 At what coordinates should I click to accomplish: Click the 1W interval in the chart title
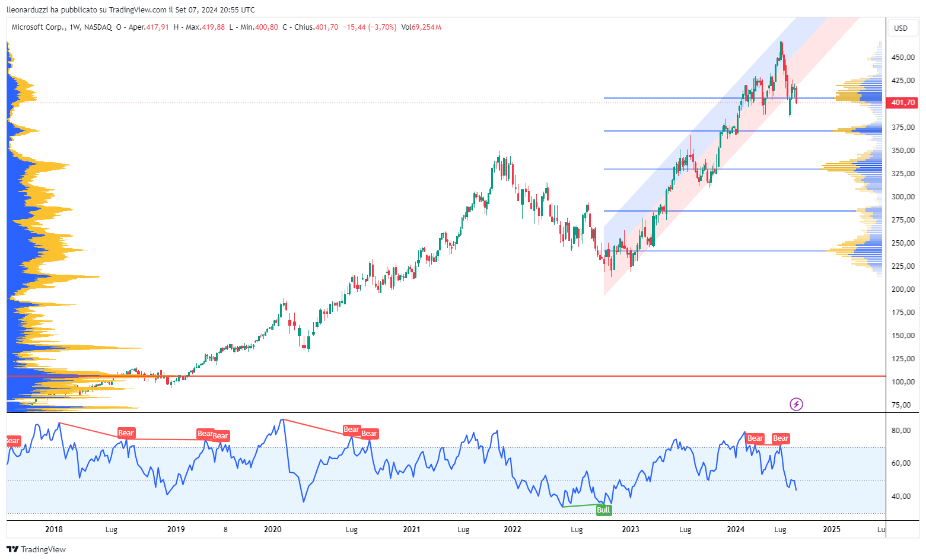pyautogui.click(x=75, y=27)
